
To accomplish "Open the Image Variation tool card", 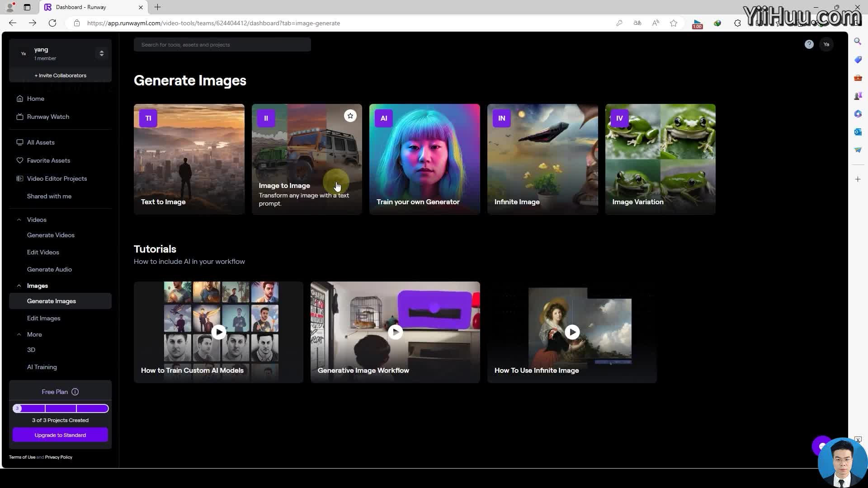I will [x=660, y=159].
